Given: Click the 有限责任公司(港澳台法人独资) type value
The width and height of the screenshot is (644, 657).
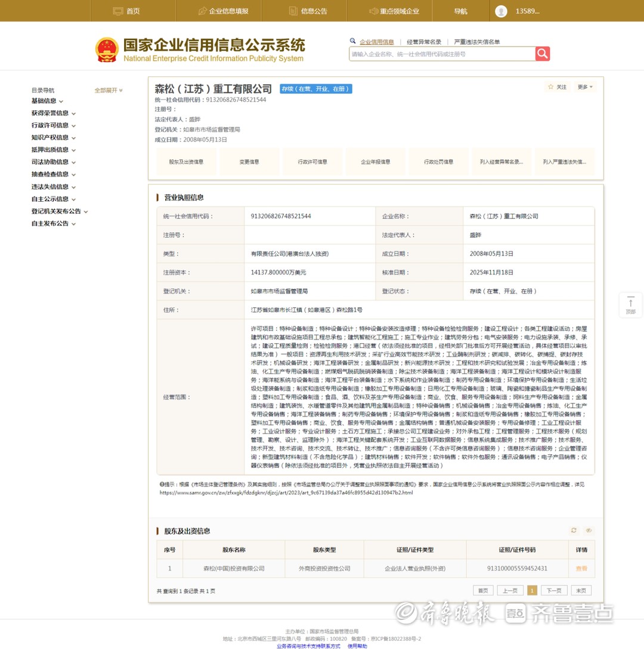Looking at the screenshot, I should (290, 254).
